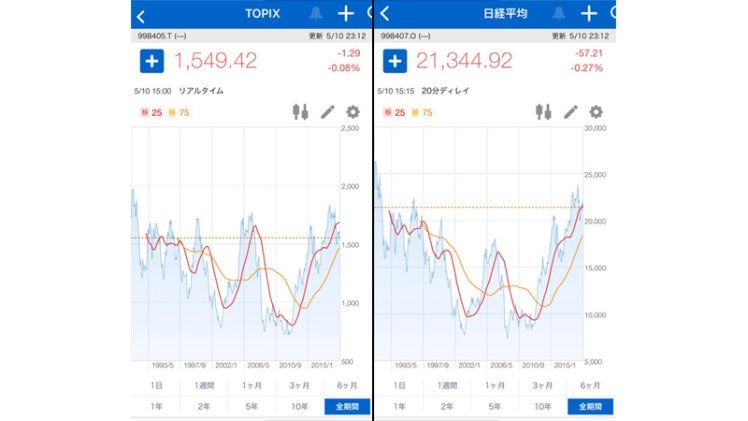Toggle the 25 moving average in 日経平均 chart

[x=394, y=113]
